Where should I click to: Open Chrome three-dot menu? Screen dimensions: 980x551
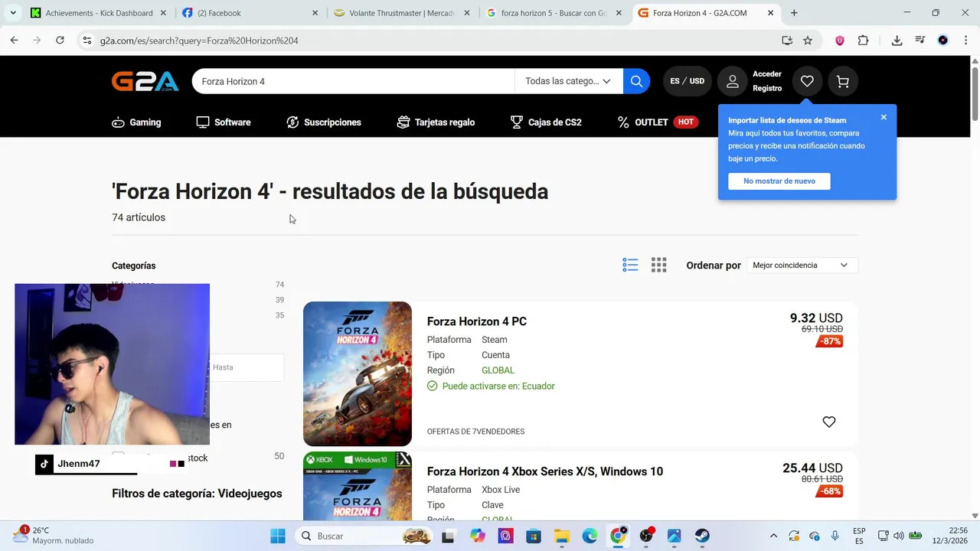coord(965,41)
